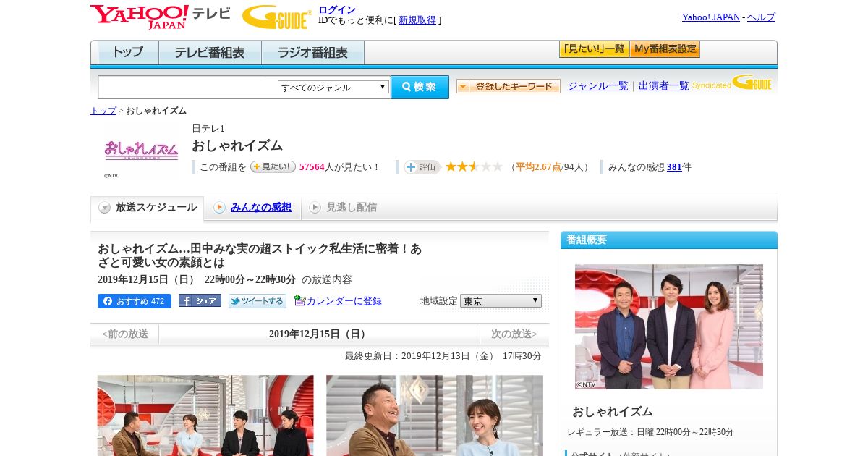Click the ログイン link
The height and width of the screenshot is (456, 868).
tap(337, 9)
